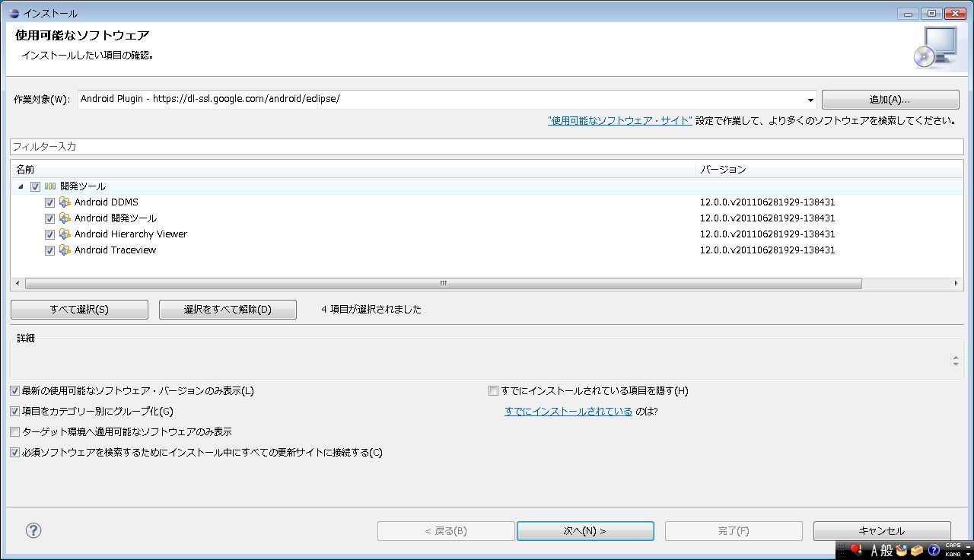974x560 pixels.
Task: Click the IME 'A' input mode indicator
Action: (875, 550)
